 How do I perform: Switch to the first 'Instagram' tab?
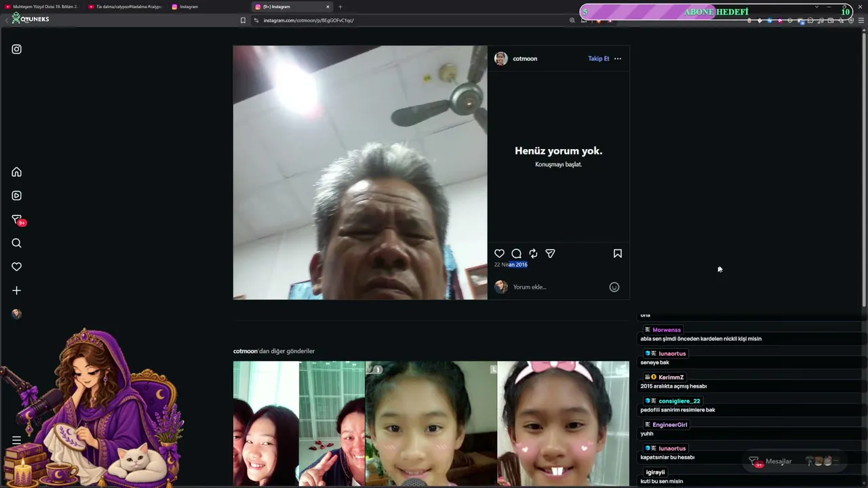pyautogui.click(x=208, y=7)
